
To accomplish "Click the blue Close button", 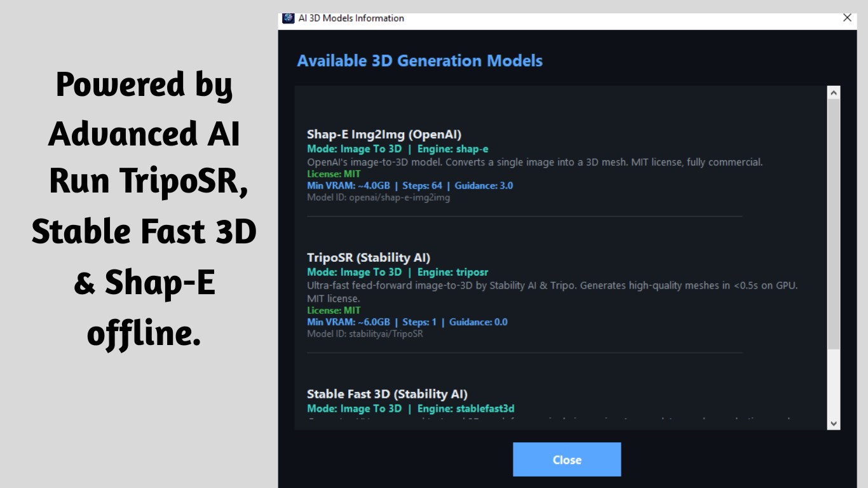I will tap(567, 459).
